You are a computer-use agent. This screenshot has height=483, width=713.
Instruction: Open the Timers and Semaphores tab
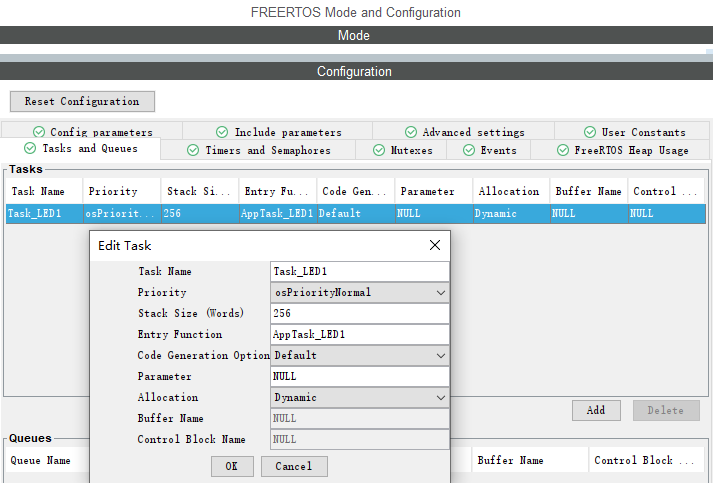pyautogui.click(x=258, y=150)
